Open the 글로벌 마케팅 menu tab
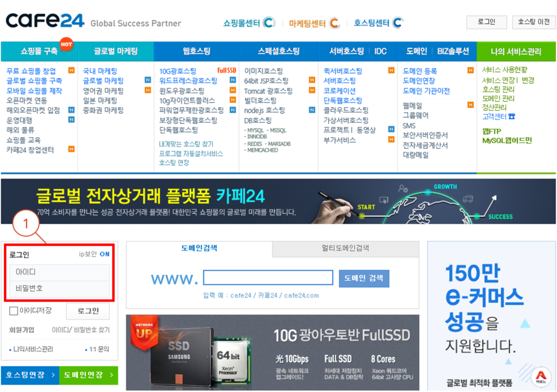Viewport: 557px width, 392px height. coord(116,51)
